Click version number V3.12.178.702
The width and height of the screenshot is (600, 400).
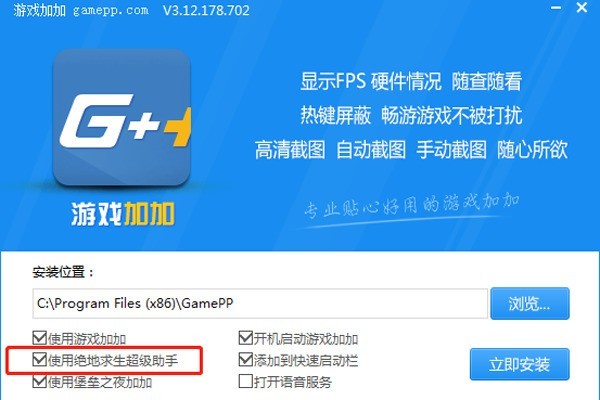(206, 10)
